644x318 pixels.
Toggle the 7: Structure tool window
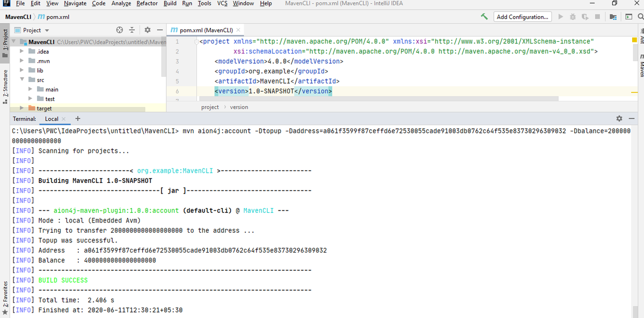[5, 87]
